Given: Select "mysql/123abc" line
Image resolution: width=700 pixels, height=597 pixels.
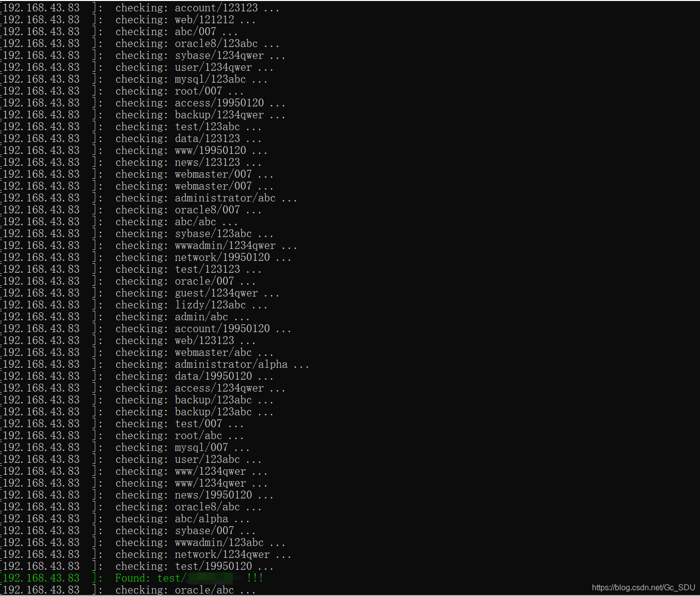Looking at the screenshot, I should click(x=134, y=79).
